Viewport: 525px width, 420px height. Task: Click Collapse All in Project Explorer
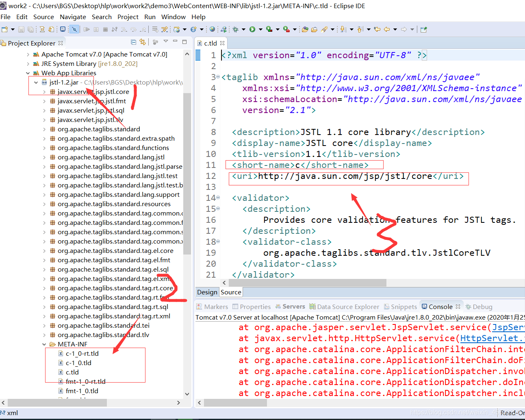pos(134,42)
